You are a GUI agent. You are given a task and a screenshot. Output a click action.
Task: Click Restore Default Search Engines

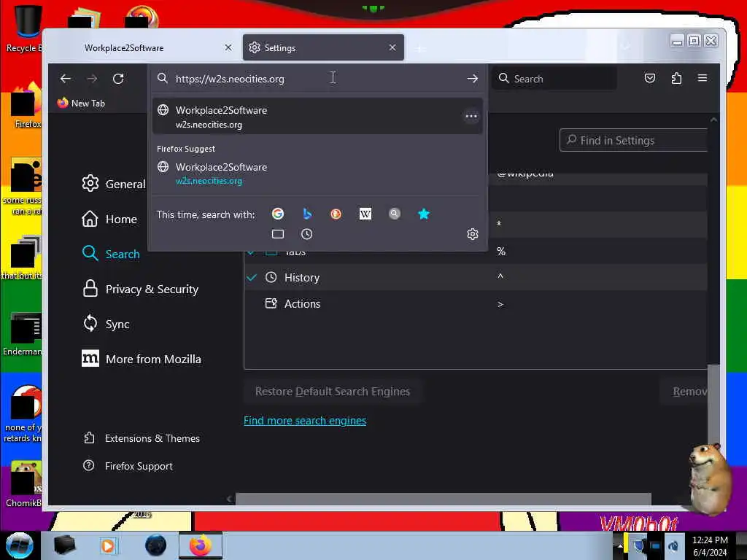(x=333, y=392)
